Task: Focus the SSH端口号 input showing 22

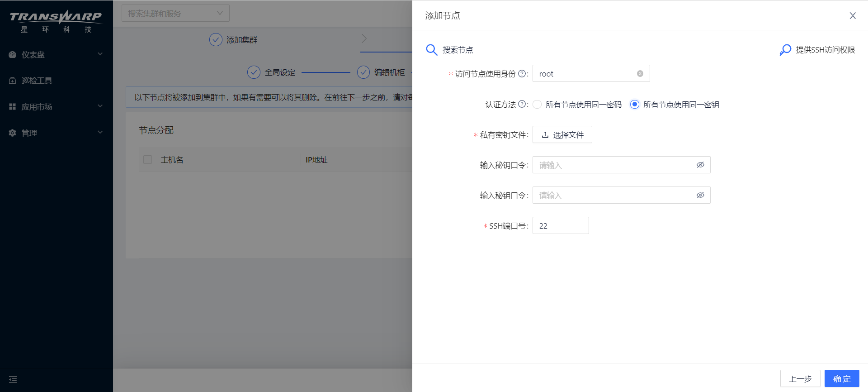Action: [561, 225]
